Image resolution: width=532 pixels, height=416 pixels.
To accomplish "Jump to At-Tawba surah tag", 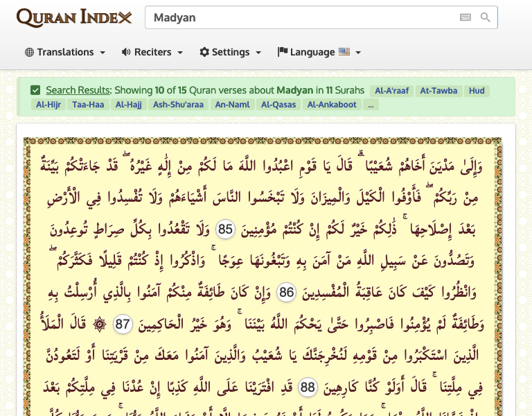I will click(438, 91).
